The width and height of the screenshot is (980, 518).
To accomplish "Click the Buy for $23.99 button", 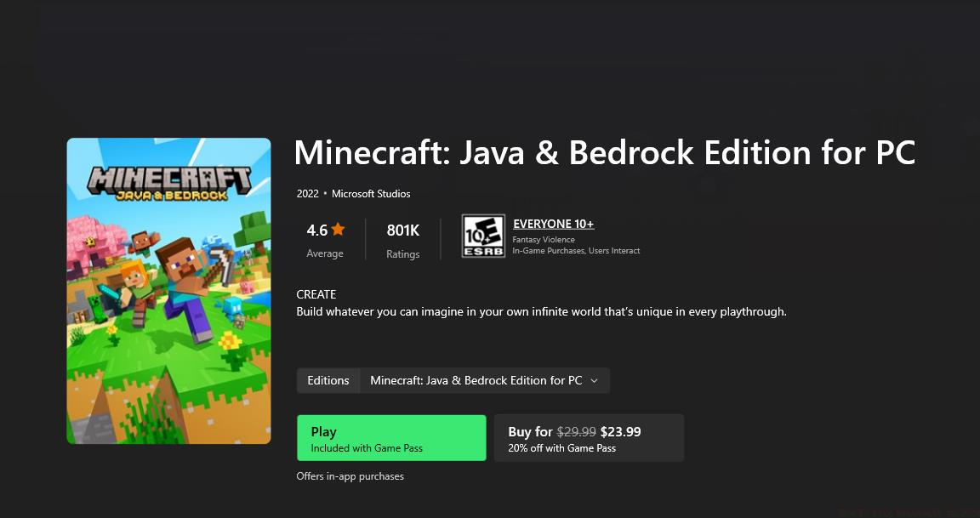I will click(589, 438).
